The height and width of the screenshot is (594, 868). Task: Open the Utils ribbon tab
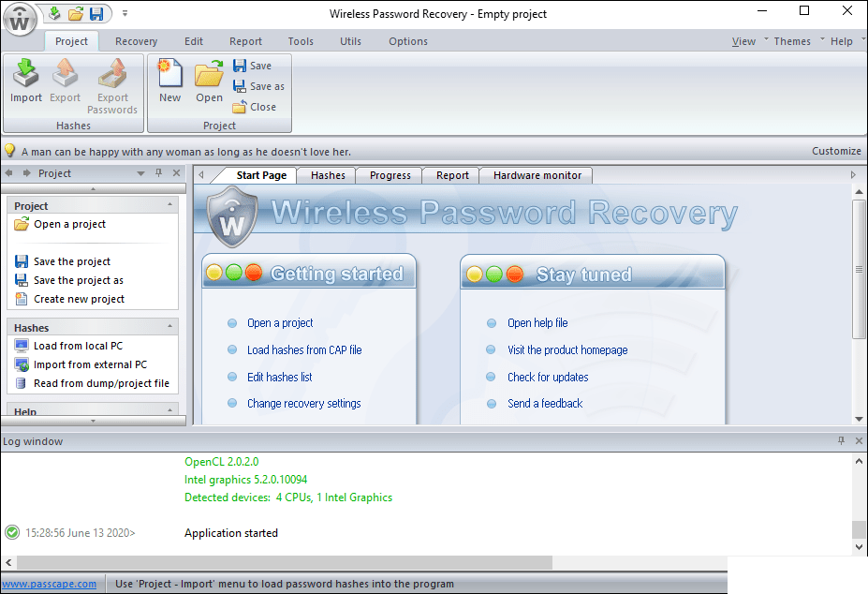click(350, 41)
